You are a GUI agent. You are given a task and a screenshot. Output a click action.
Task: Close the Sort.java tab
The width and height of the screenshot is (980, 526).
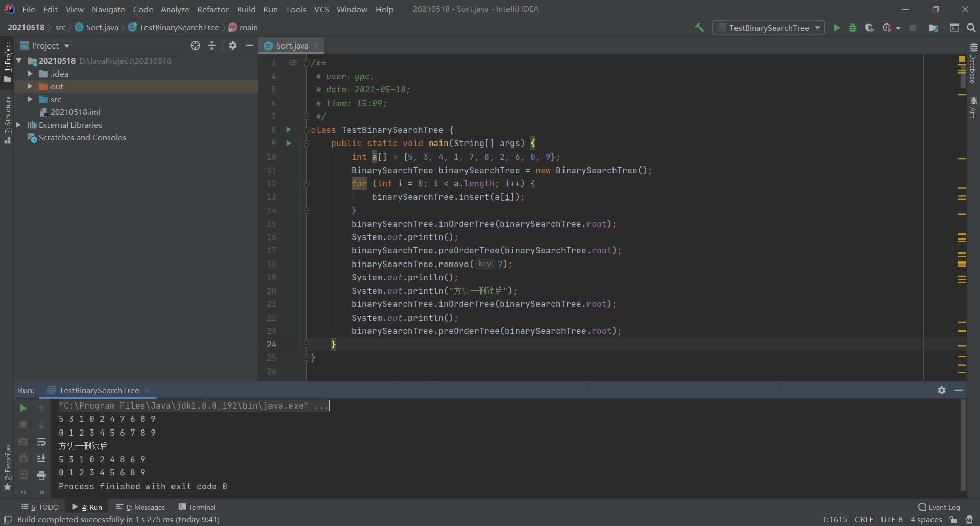[x=316, y=45]
